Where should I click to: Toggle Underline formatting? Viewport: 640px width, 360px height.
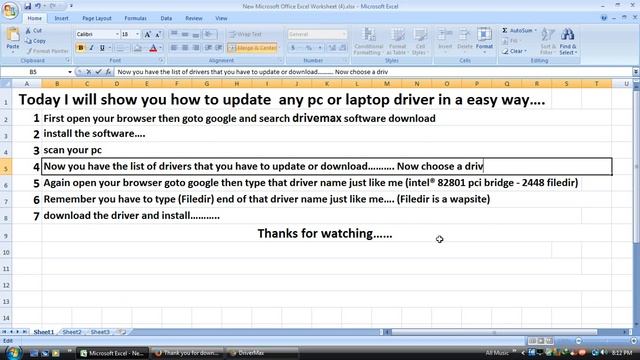point(102,48)
